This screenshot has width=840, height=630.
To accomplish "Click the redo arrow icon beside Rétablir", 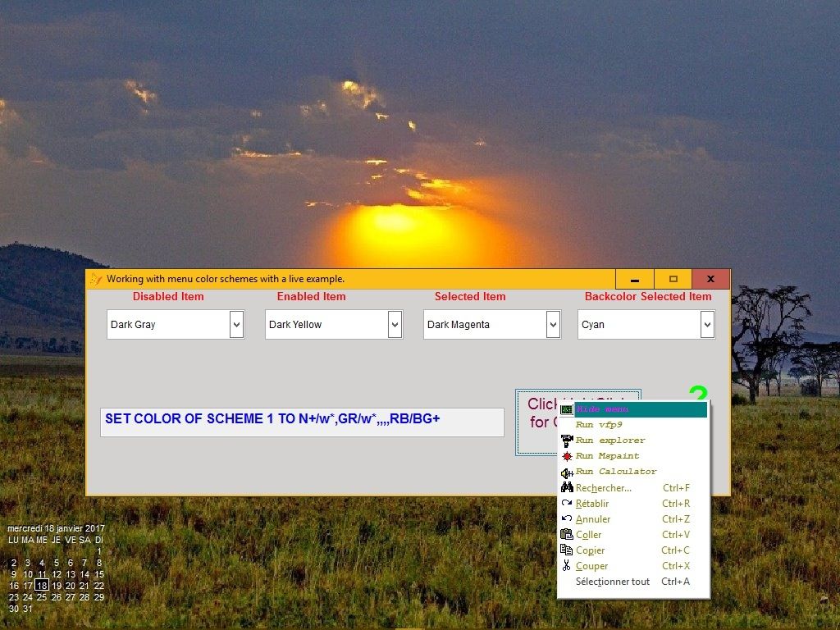I will tap(566, 503).
